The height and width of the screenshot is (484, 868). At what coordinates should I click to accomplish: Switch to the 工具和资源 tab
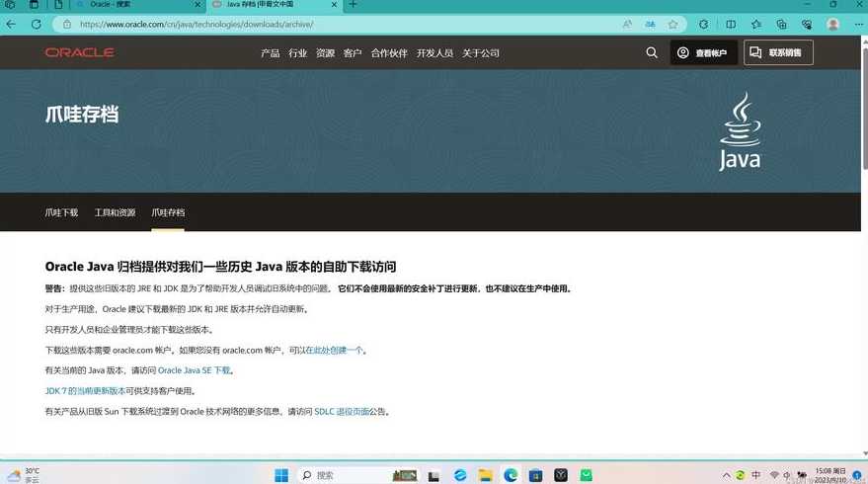(x=115, y=212)
